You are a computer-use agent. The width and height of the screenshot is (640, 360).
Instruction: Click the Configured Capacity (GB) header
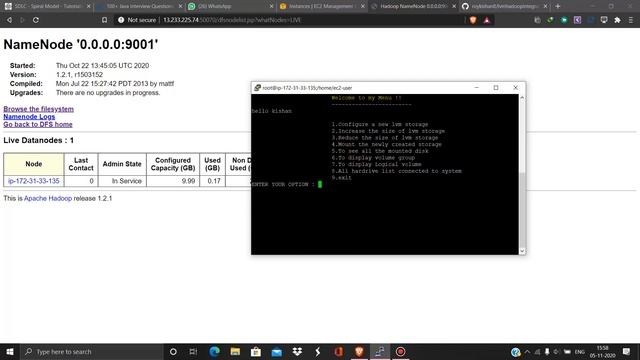173,164
